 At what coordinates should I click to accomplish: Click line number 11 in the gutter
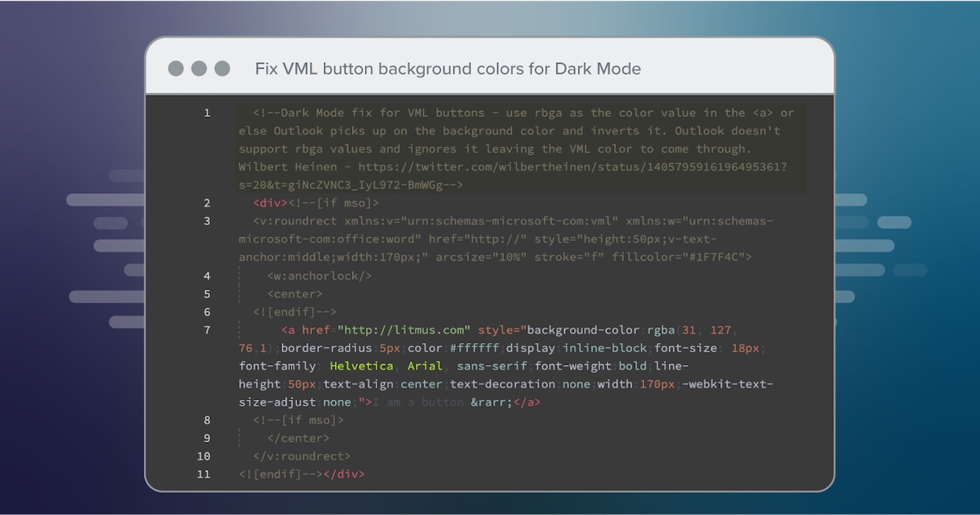click(203, 473)
